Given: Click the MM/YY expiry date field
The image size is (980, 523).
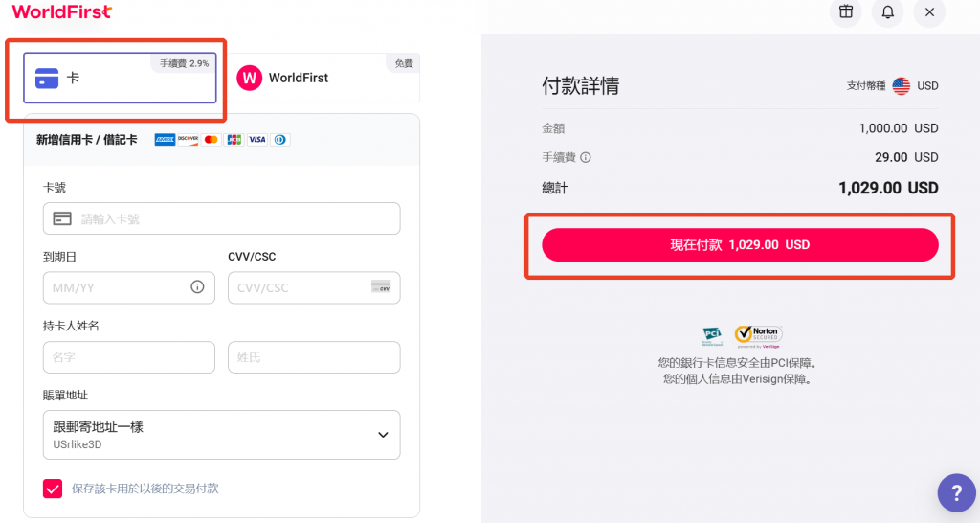Looking at the screenshot, I should point(129,287).
